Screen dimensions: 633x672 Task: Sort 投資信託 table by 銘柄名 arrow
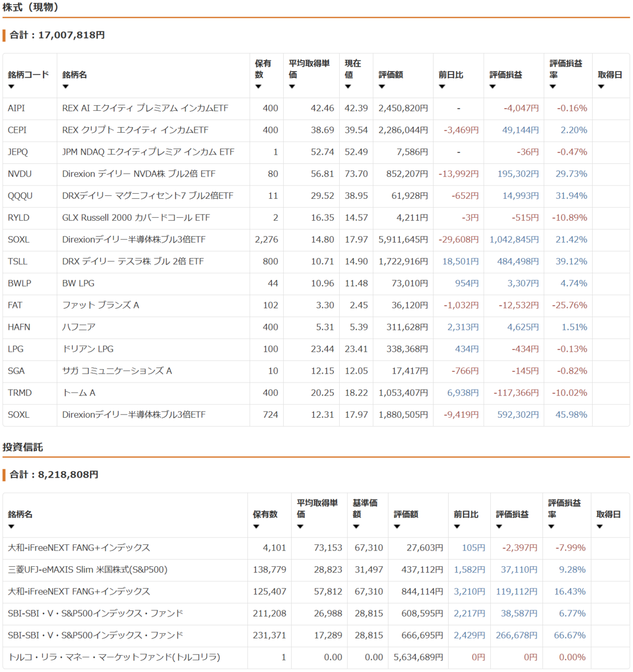pyautogui.click(x=11, y=526)
